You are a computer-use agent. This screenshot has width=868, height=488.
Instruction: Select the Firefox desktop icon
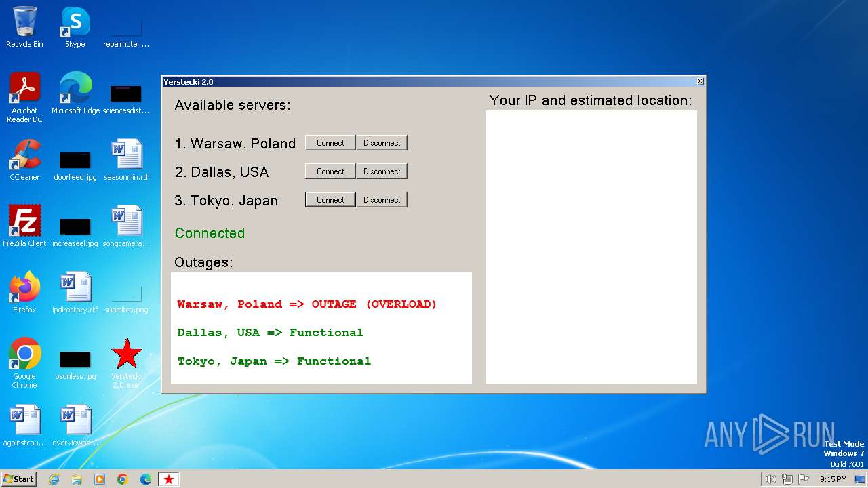(x=24, y=293)
